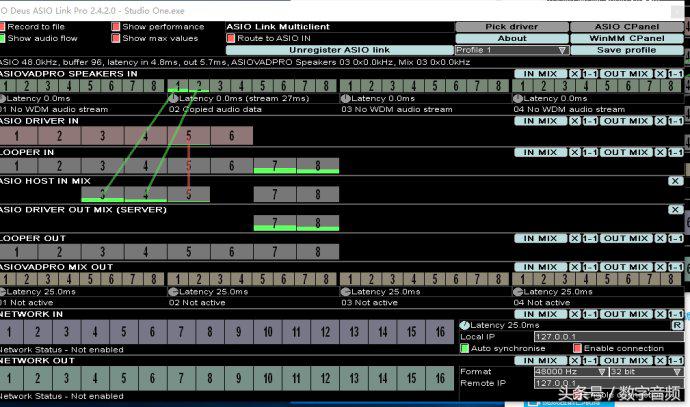Click channel 8 in ASIO Driver Out Mix
690x407 pixels.
317,222
